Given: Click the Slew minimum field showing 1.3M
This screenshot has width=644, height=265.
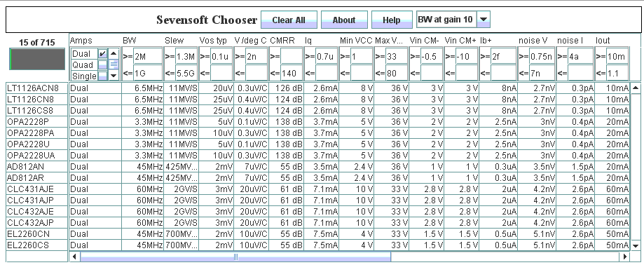Looking at the screenshot, I should click(x=186, y=56).
